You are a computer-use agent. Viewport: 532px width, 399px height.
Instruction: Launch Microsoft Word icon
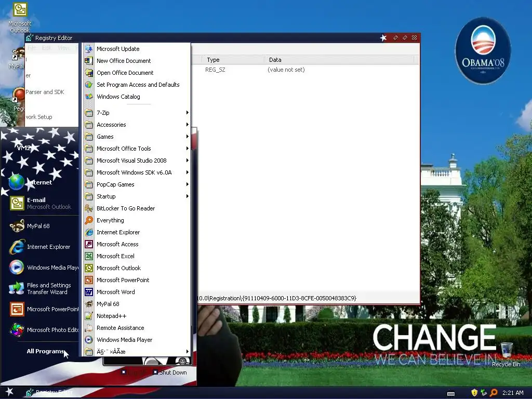(89, 292)
